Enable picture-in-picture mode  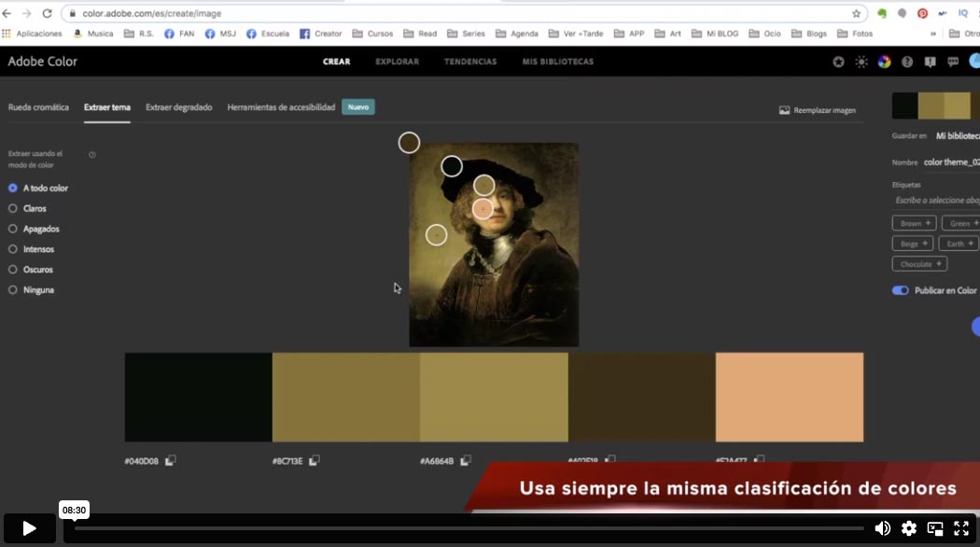(x=935, y=528)
